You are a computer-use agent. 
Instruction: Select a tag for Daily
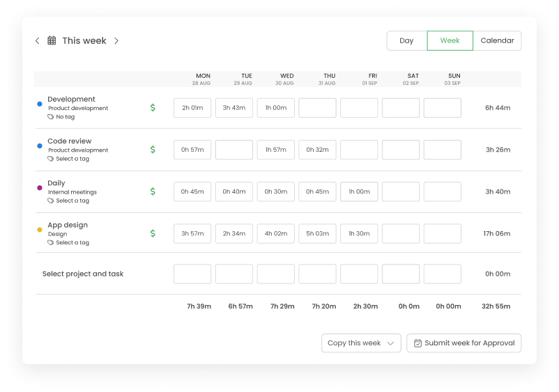(x=72, y=201)
